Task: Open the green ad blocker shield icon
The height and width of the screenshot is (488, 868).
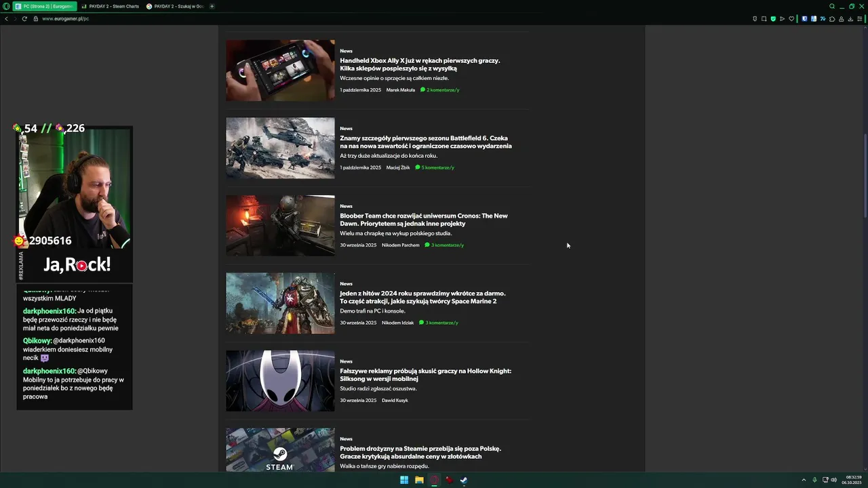Action: tap(773, 18)
